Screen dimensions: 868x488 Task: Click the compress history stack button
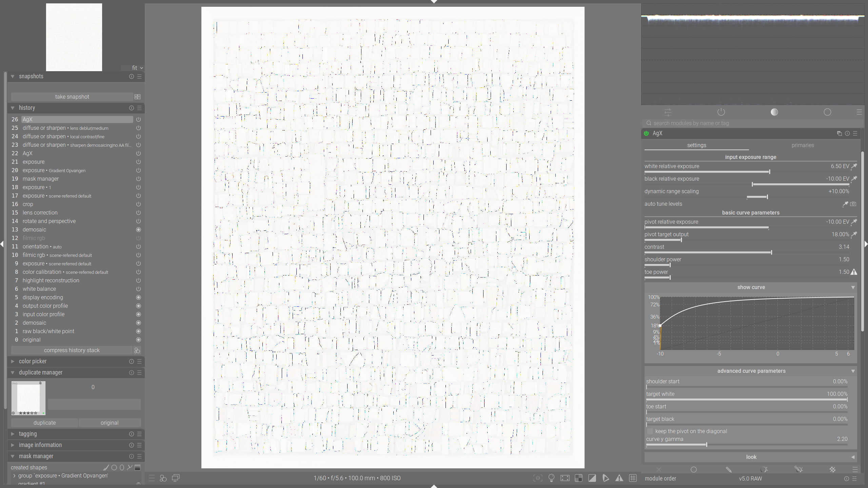pyautogui.click(x=72, y=350)
